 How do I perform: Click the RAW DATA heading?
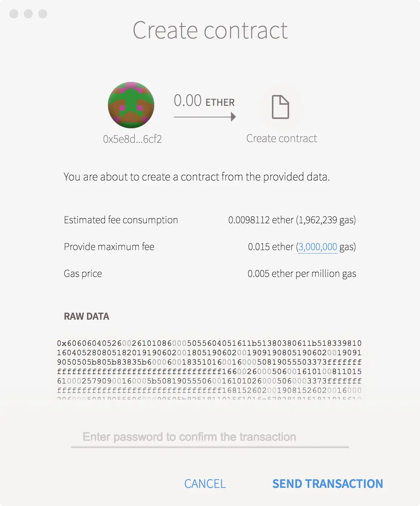pos(87,316)
